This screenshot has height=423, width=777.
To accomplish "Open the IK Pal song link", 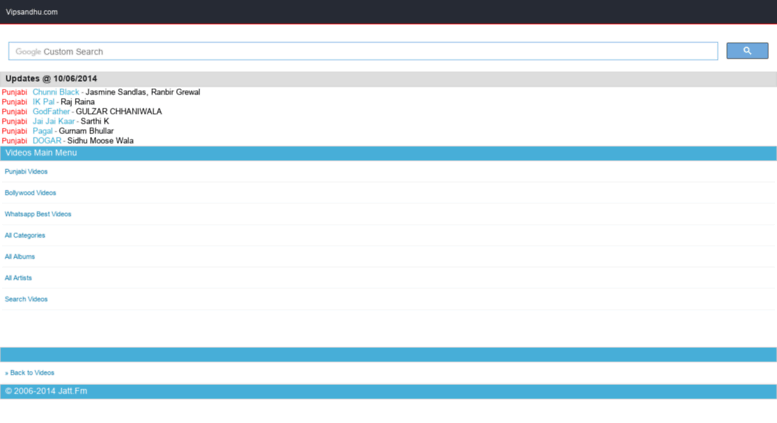I will pyautogui.click(x=44, y=102).
